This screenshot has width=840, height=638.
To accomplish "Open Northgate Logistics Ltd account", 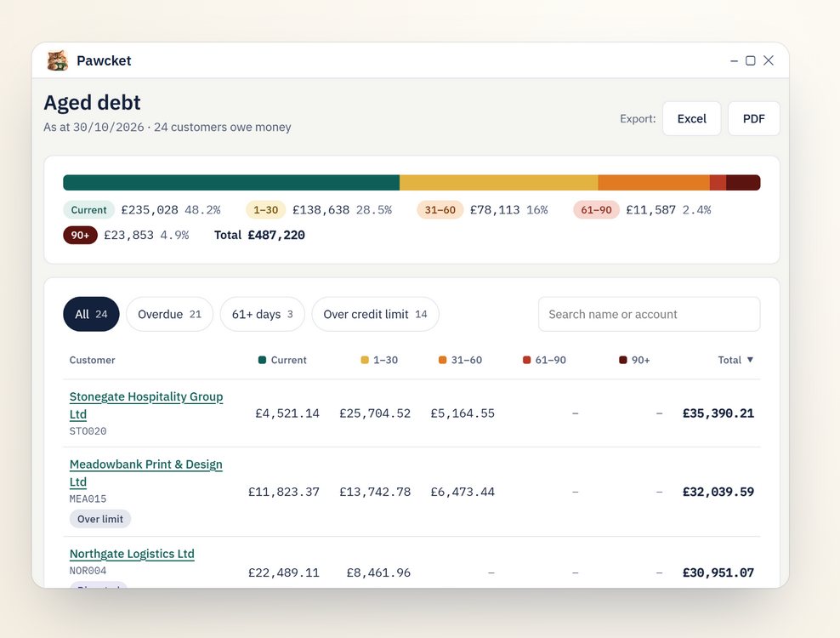I will click(x=132, y=554).
